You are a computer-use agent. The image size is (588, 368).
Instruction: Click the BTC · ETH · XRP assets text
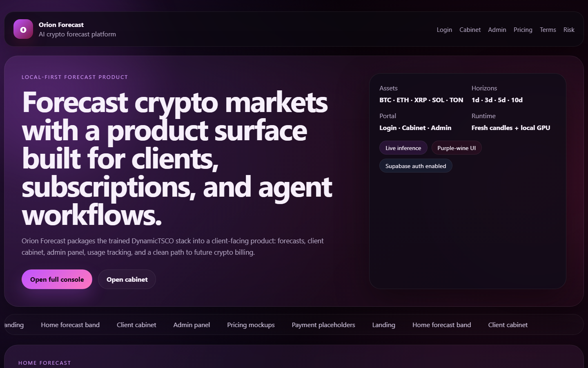tap(421, 100)
